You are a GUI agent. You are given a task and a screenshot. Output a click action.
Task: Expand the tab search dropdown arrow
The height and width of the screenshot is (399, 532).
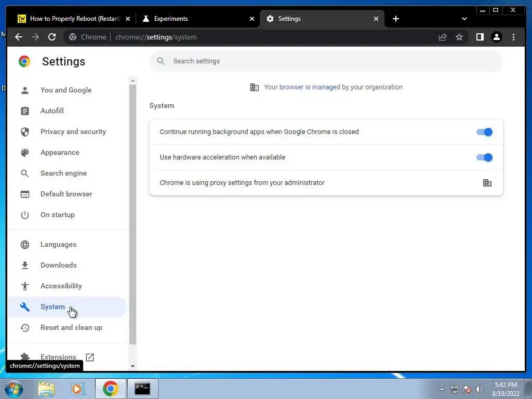[x=464, y=19]
